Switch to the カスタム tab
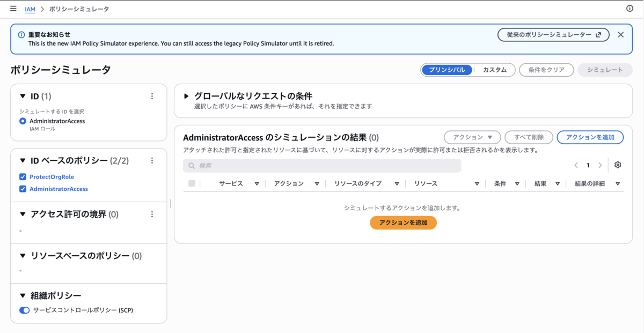The height and width of the screenshot is (333, 644). coord(494,70)
